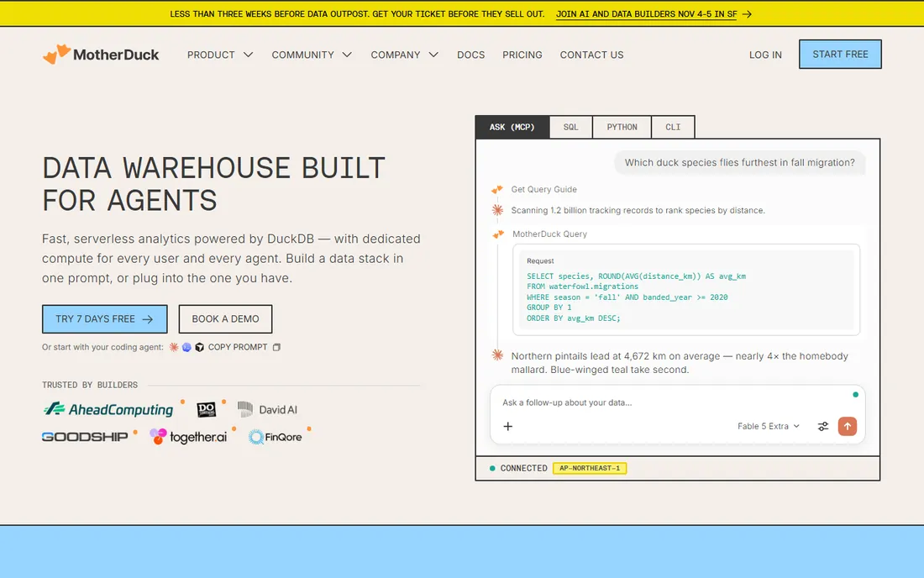
Task: Click the LOG IN link
Action: coord(765,55)
